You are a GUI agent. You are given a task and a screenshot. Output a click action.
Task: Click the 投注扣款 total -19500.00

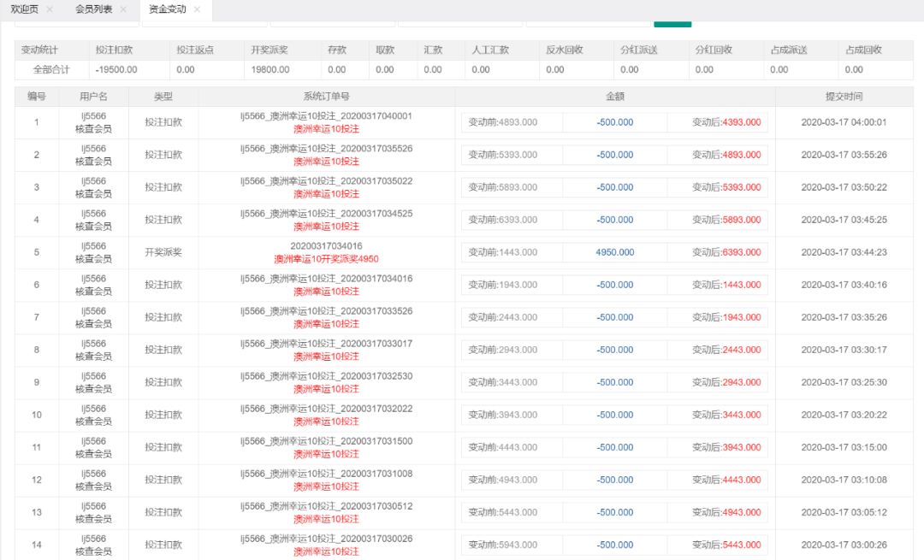tap(116, 69)
